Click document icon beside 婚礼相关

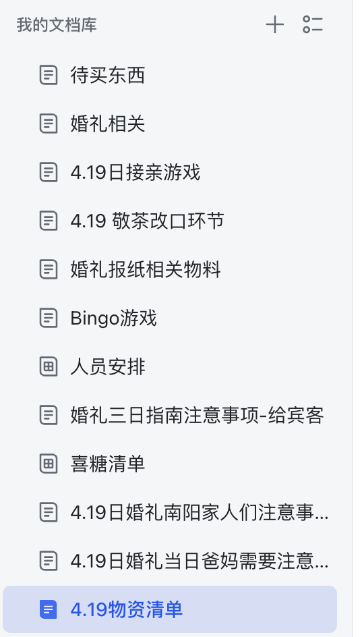point(49,124)
